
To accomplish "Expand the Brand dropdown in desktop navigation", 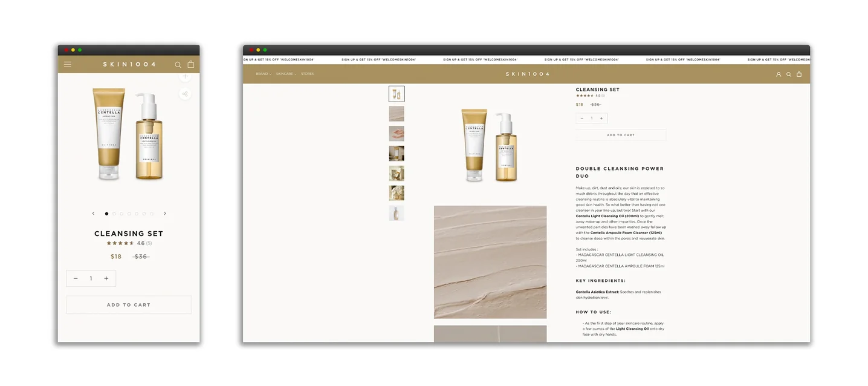I will coord(263,74).
